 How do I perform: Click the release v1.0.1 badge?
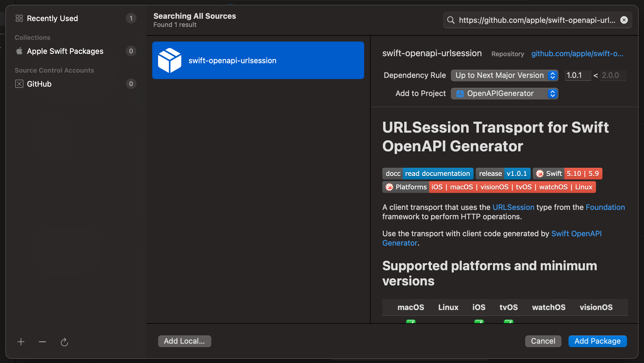coord(503,174)
